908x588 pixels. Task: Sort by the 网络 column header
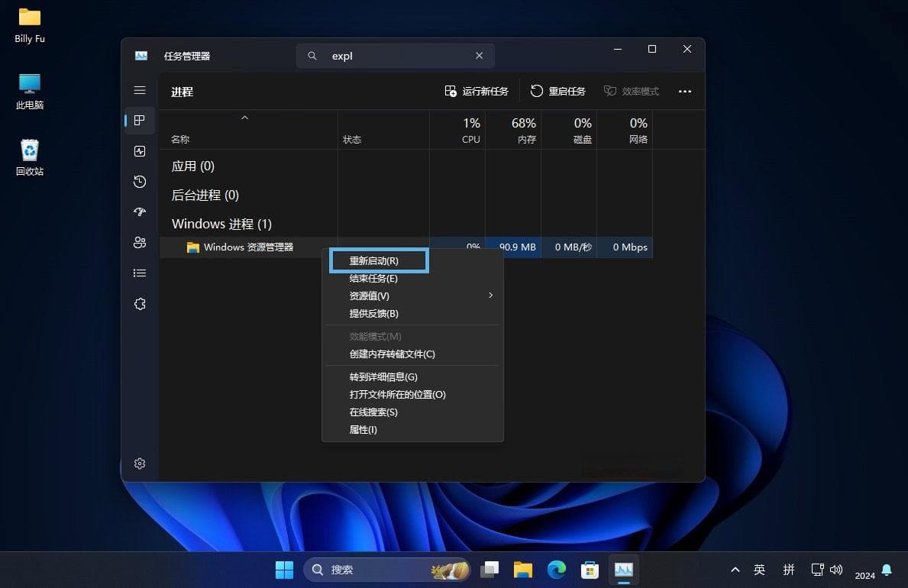point(625,130)
